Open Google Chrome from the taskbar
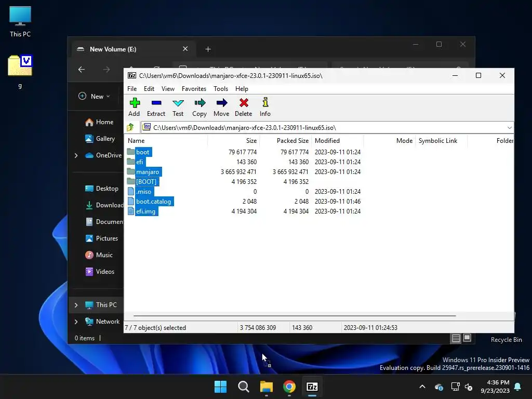 coord(289,387)
